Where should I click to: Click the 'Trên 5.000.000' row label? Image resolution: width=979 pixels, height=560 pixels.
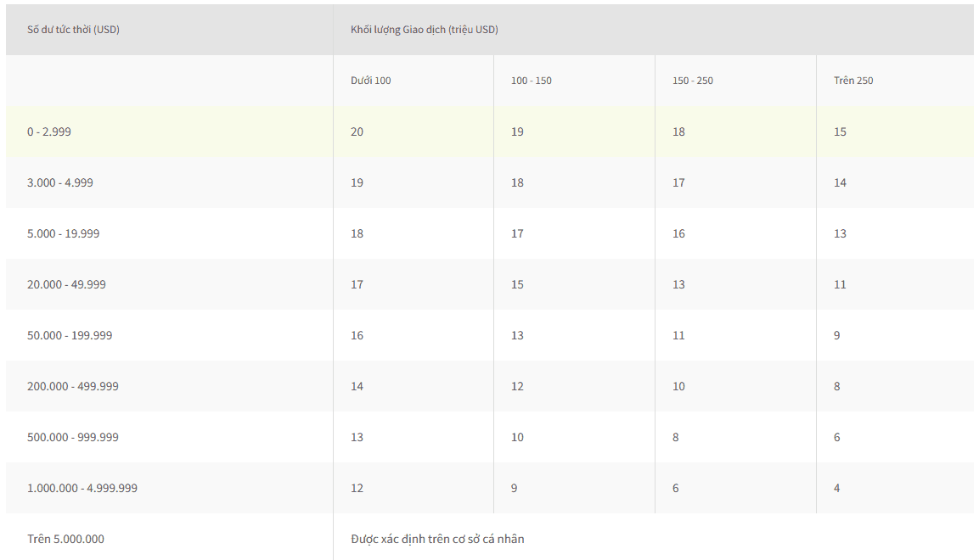tap(65, 539)
